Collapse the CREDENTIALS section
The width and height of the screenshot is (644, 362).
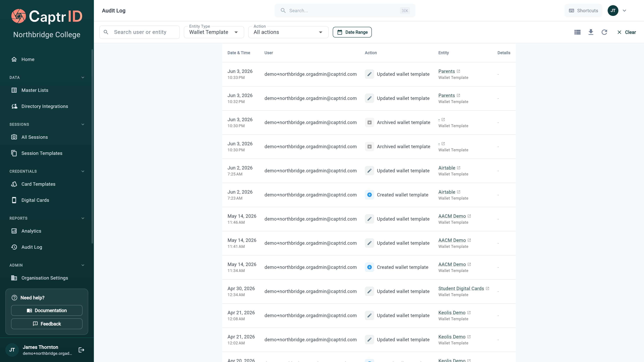pos(83,171)
